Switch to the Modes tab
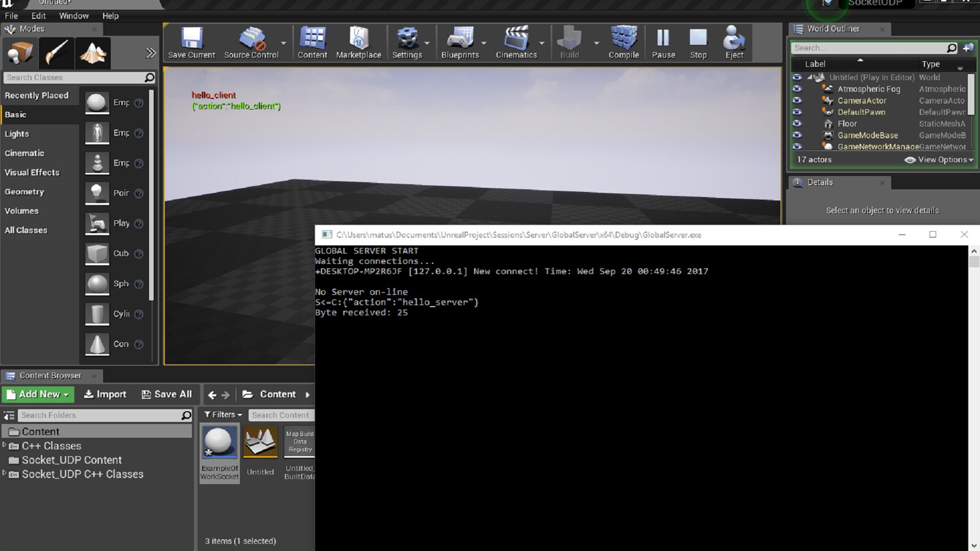The image size is (980, 551). click(32, 29)
